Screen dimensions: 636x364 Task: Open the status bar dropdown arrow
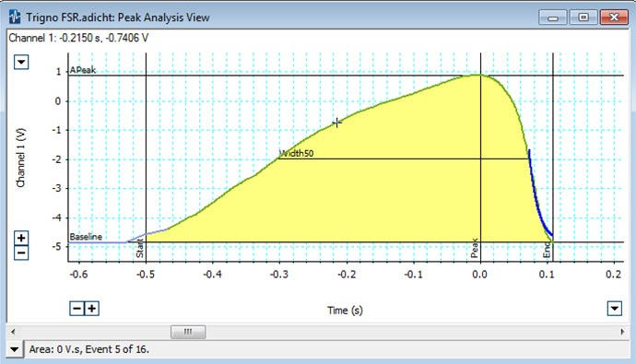click(x=14, y=349)
